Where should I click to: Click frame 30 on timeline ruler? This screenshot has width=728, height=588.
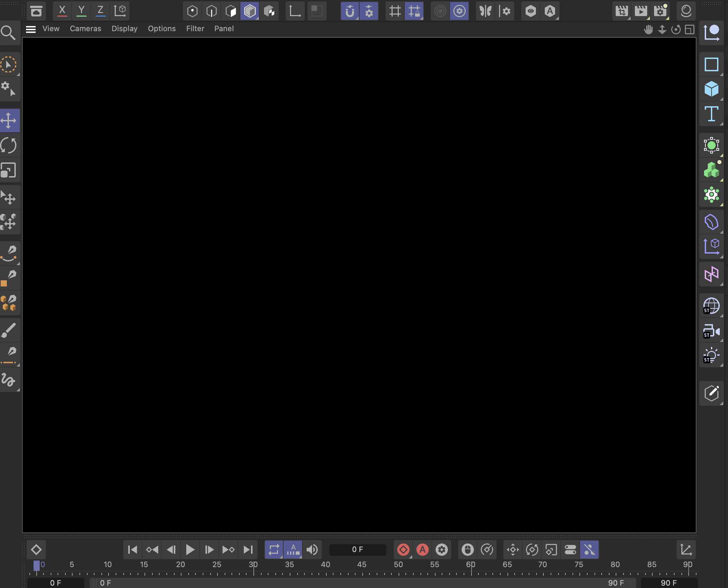click(x=253, y=565)
